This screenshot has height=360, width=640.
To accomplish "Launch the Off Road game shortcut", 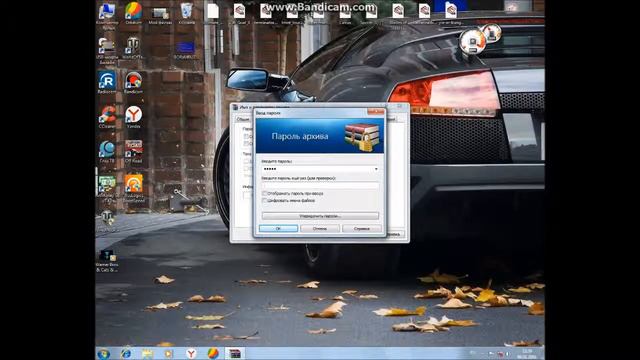I will [x=133, y=152].
